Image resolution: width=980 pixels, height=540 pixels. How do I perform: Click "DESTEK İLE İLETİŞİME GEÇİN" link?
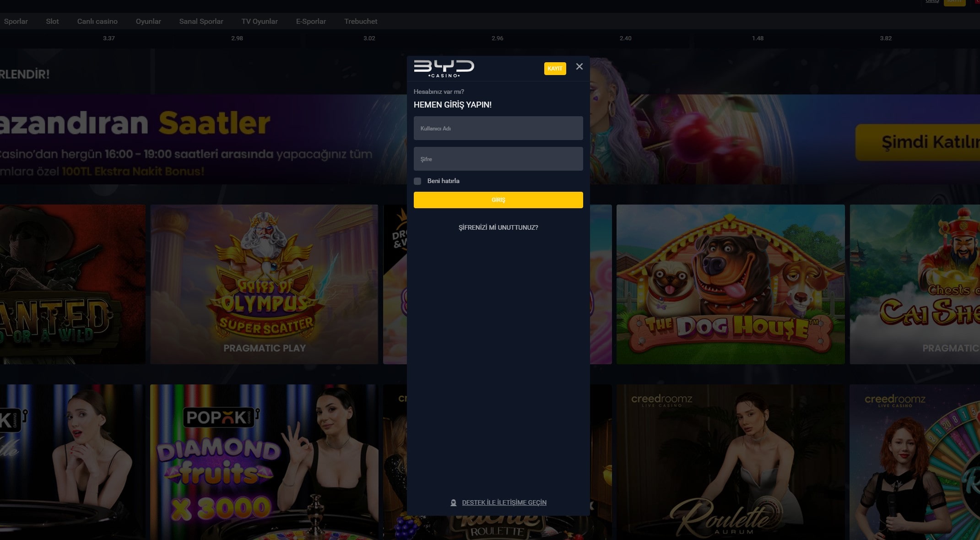[x=504, y=502]
